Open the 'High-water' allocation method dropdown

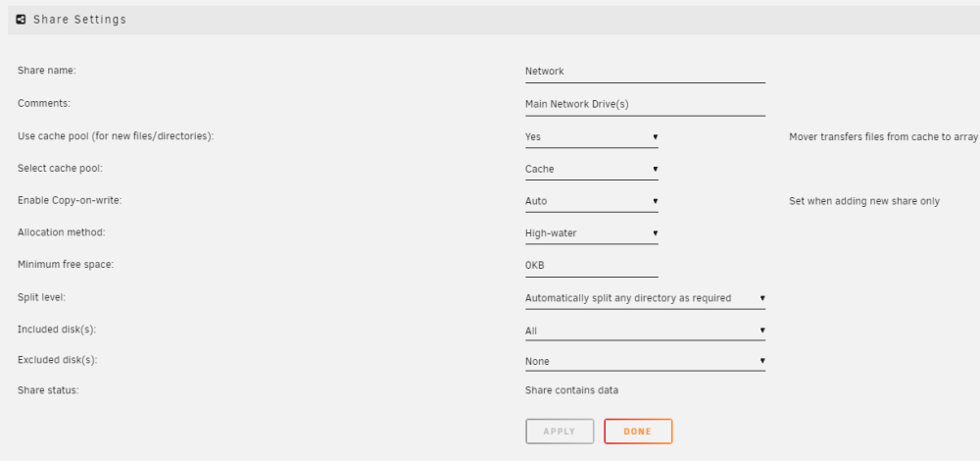591,233
